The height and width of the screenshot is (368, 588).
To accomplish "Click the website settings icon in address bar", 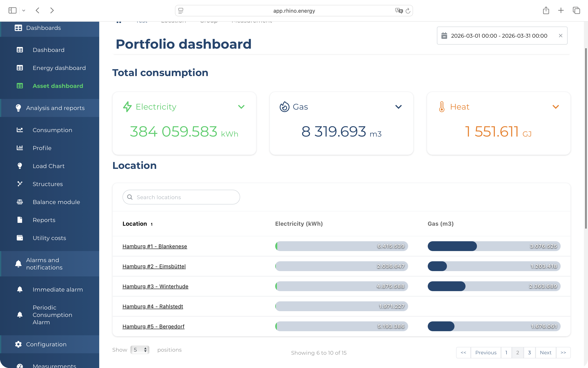I will click(x=181, y=11).
